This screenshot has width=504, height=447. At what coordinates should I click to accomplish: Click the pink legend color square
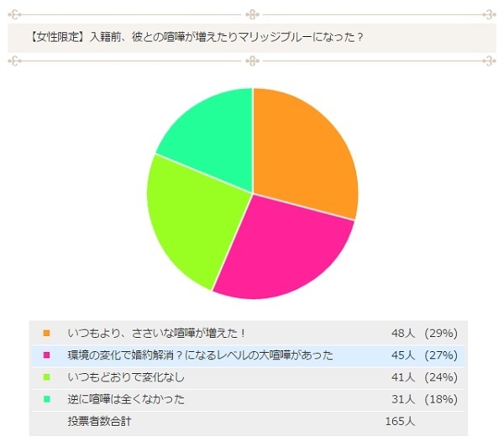pyautogui.click(x=46, y=355)
